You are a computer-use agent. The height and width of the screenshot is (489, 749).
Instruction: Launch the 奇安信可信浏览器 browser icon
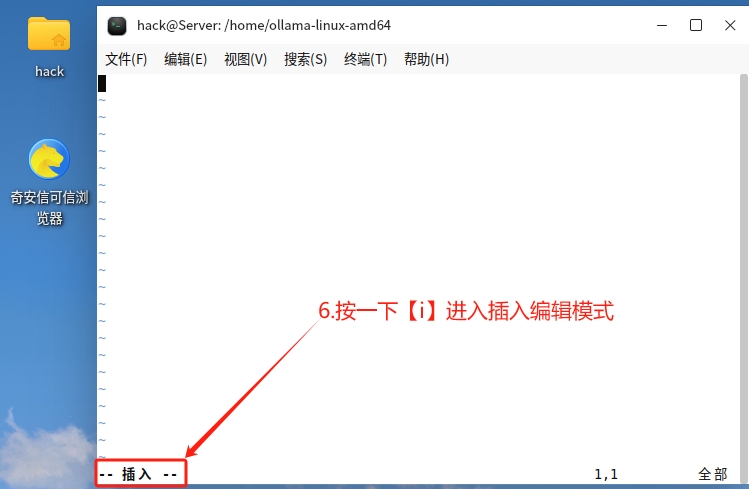49,159
